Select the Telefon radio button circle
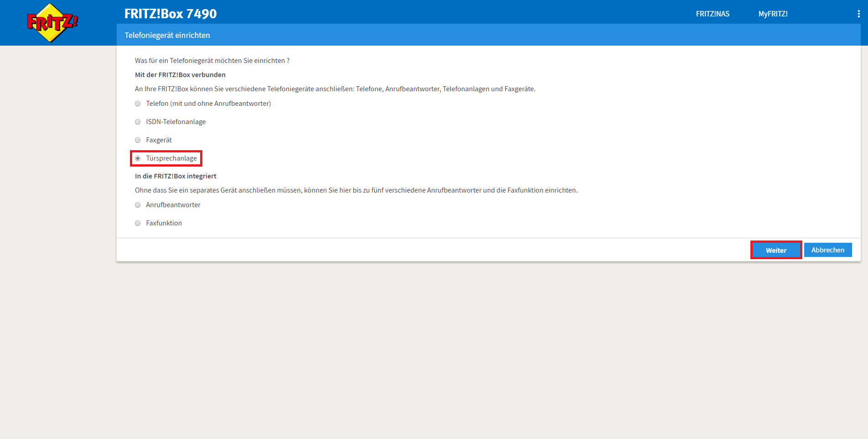The height and width of the screenshot is (439, 868). point(138,104)
